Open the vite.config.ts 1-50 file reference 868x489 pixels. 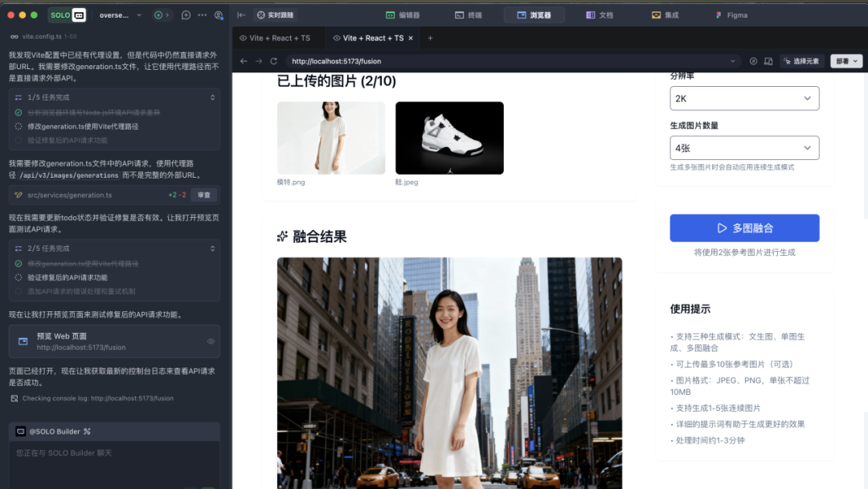43,36
